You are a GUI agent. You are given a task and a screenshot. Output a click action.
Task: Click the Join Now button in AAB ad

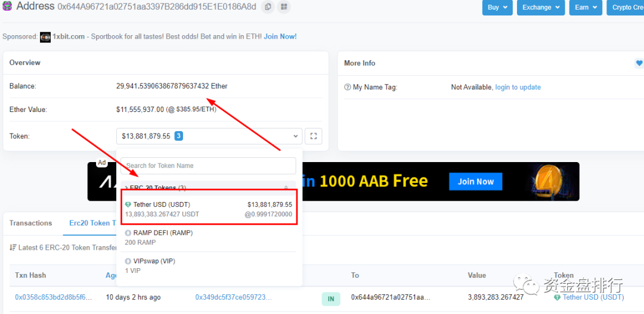click(x=476, y=181)
